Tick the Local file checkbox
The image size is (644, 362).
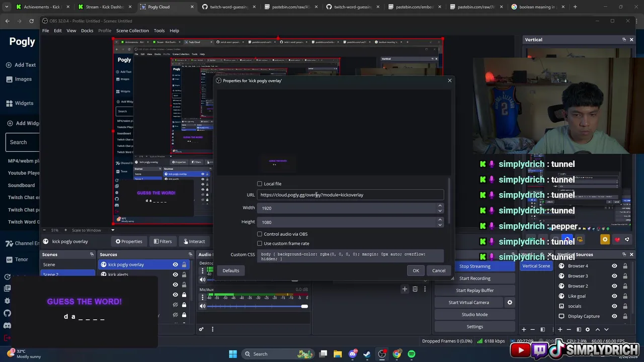[x=260, y=184]
